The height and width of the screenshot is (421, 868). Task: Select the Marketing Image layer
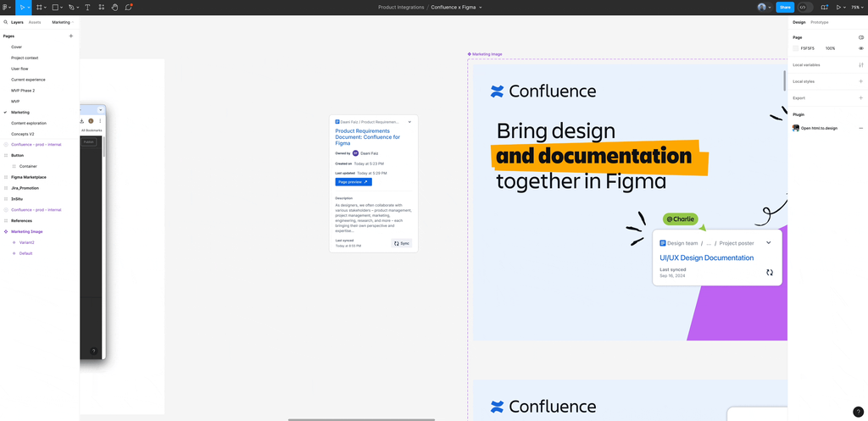click(x=26, y=231)
